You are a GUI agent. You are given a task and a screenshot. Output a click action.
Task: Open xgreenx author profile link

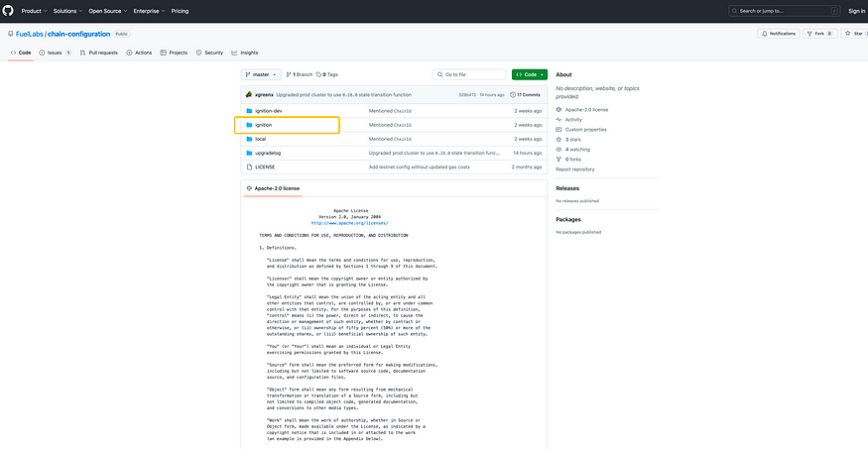click(x=264, y=94)
